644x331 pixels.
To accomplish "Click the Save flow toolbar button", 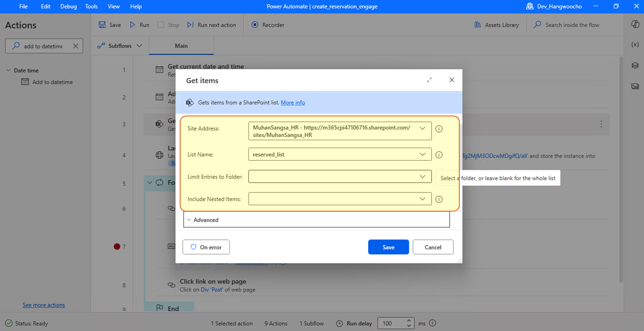I will coord(110,25).
